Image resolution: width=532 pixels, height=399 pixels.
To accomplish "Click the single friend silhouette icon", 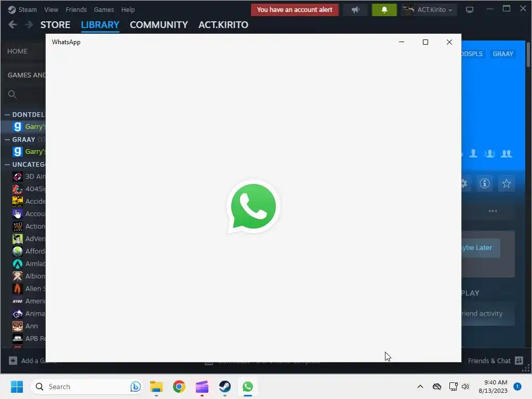I will (x=473, y=154).
